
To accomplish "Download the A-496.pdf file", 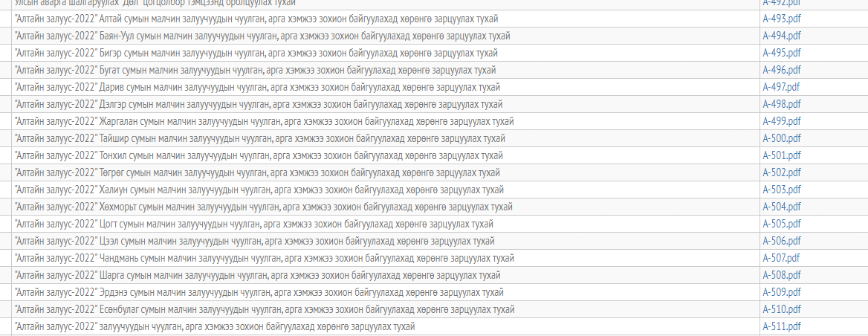I will click(x=782, y=70).
